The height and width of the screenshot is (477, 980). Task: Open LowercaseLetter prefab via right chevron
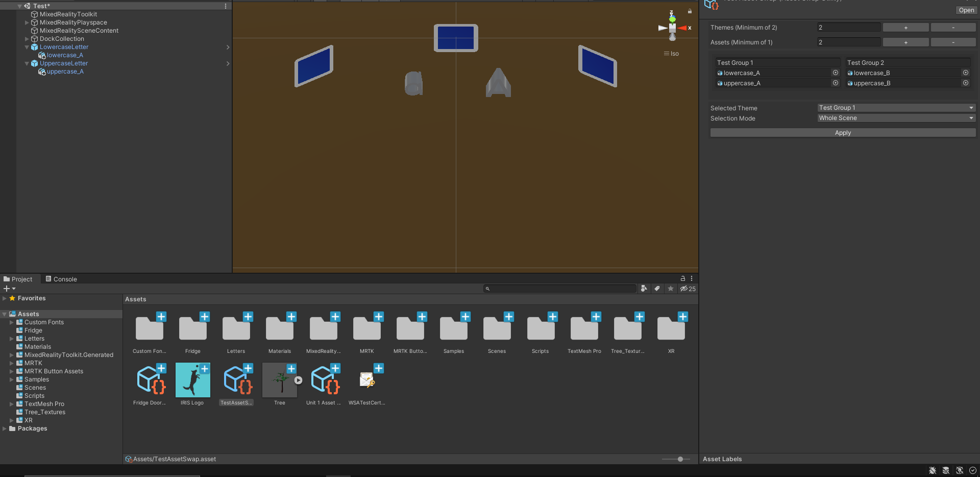[228, 47]
